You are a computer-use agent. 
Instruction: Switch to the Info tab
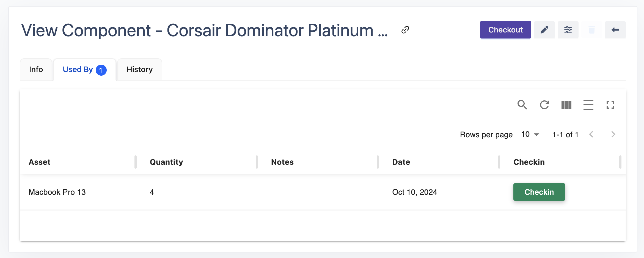pos(36,70)
